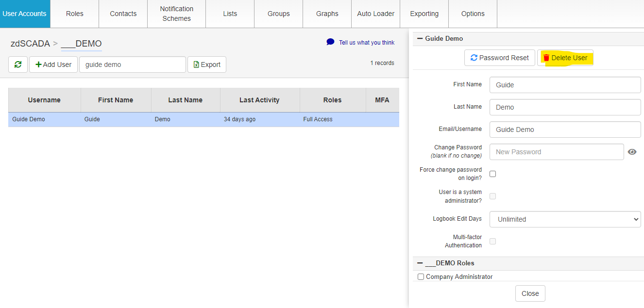Open feedback via the speech bubble icon

[330, 42]
